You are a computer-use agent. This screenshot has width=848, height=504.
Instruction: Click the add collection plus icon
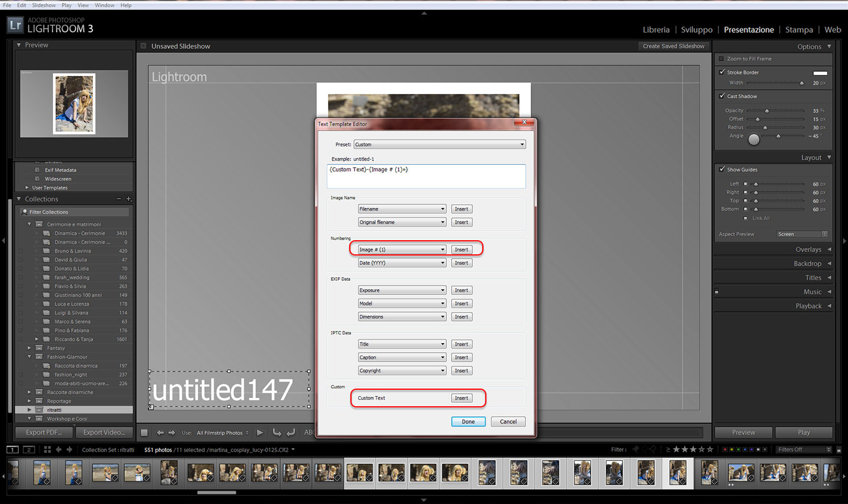click(128, 199)
